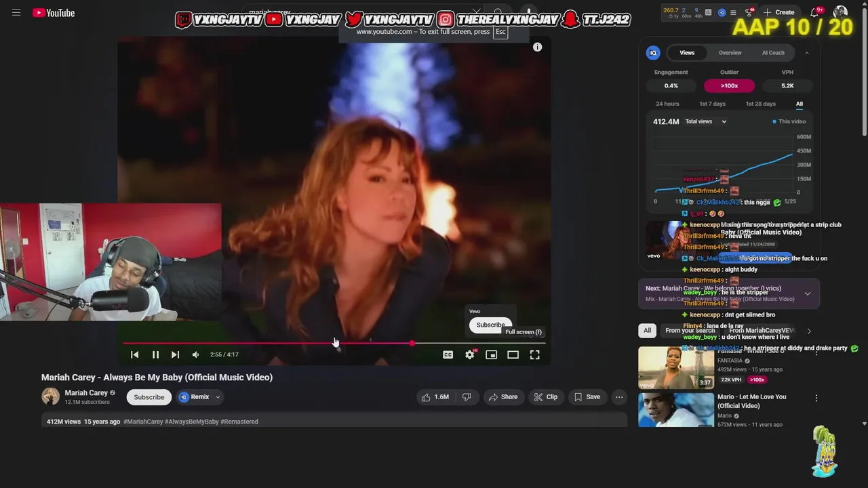Viewport: 868px width, 488px height.
Task: Subscribe via the Vevo overlay button
Action: (490, 325)
